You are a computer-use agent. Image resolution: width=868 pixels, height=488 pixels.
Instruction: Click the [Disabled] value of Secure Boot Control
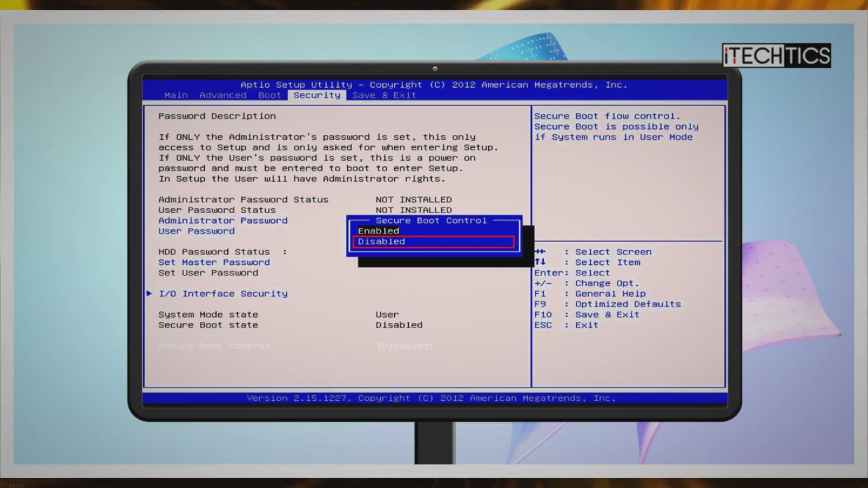(x=405, y=346)
